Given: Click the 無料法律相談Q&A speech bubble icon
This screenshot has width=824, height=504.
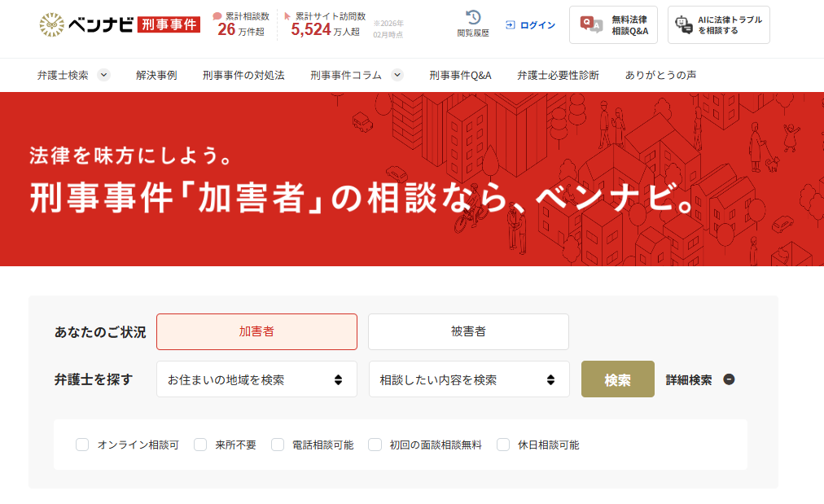Looking at the screenshot, I should pyautogui.click(x=591, y=24).
